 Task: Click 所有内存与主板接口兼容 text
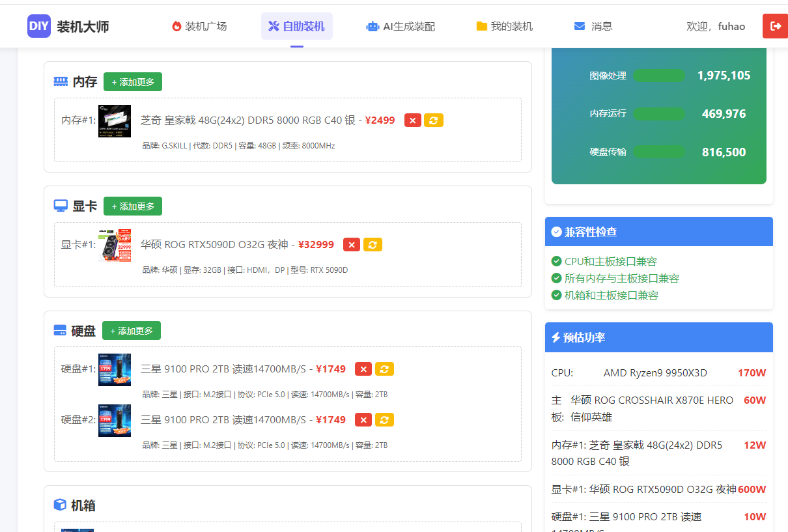click(622, 278)
